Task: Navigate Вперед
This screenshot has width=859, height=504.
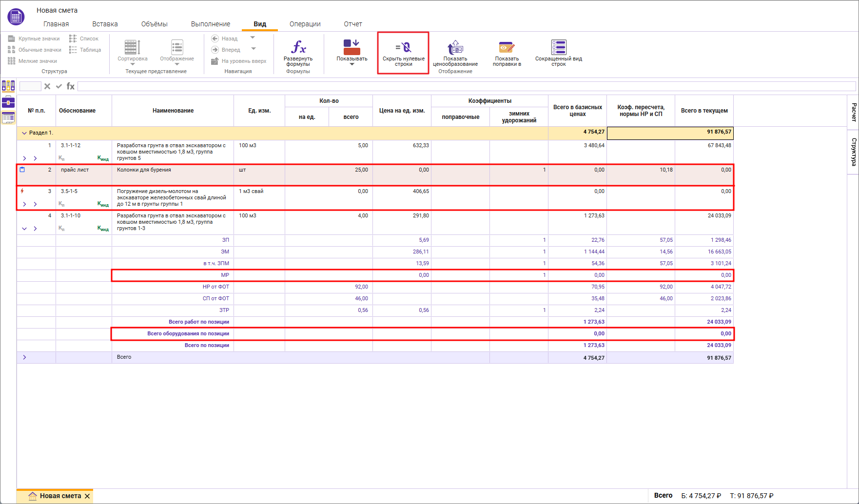Action: 226,50
